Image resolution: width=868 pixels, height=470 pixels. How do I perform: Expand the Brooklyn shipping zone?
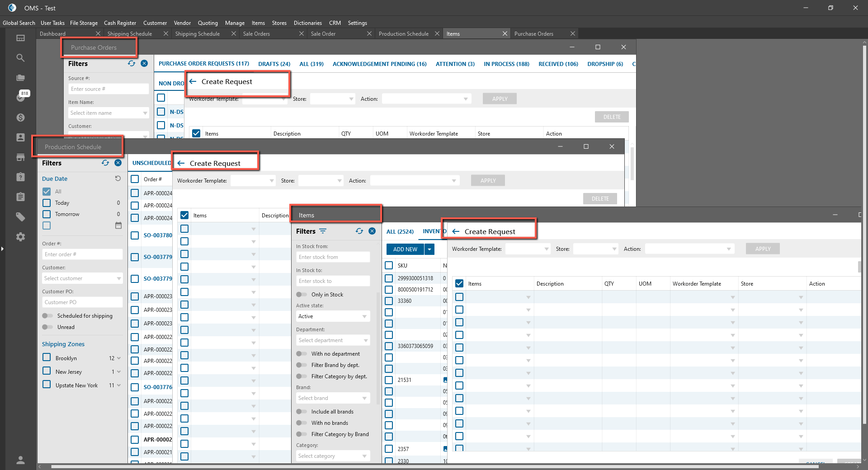tap(119, 358)
